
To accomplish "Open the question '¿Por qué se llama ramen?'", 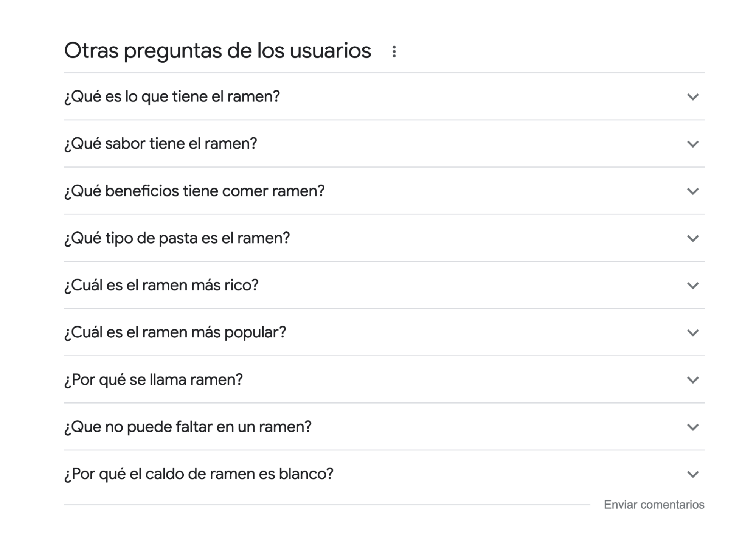I will point(154,379).
